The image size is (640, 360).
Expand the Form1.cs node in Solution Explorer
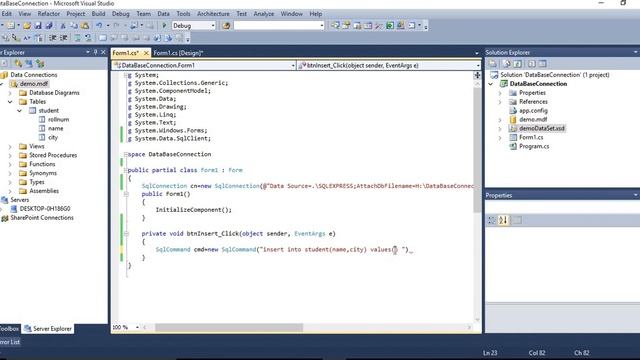coord(500,138)
